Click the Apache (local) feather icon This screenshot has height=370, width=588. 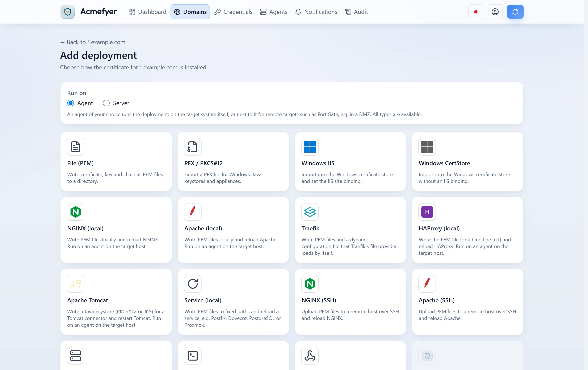click(x=193, y=212)
